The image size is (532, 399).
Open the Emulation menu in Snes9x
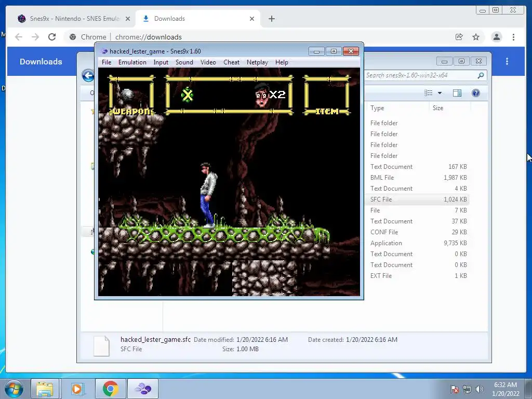coord(132,62)
